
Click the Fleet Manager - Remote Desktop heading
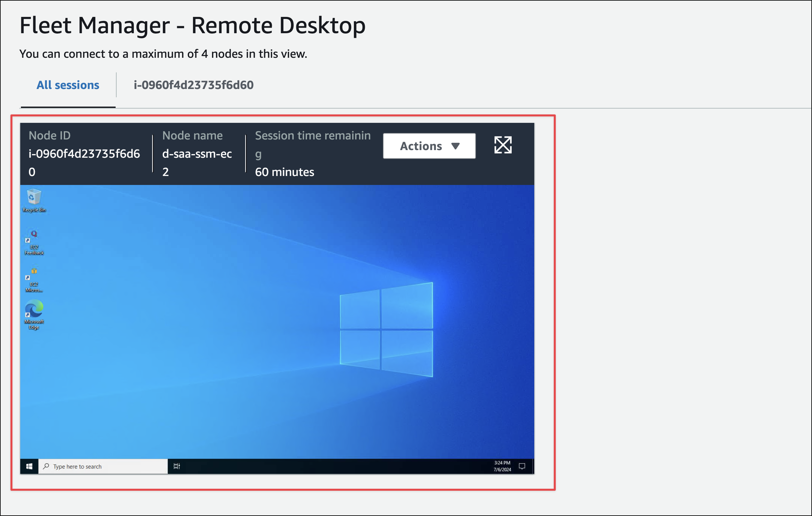tap(192, 25)
